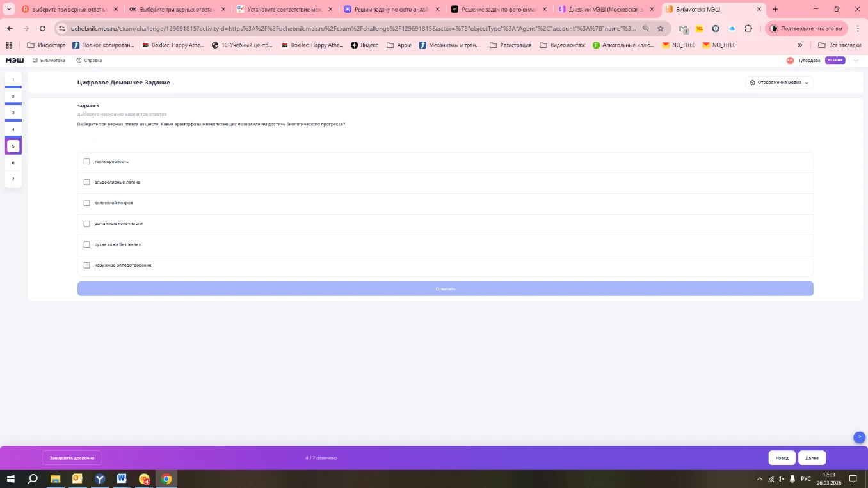
Task: Open 'Библиотека' in the МЭШ header
Action: coord(49,60)
